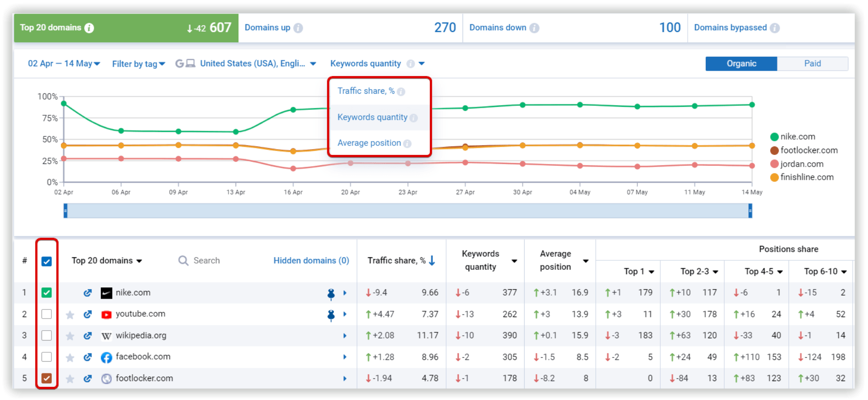Click the pin icon on youtube.com row
868x400 pixels.
(331, 315)
